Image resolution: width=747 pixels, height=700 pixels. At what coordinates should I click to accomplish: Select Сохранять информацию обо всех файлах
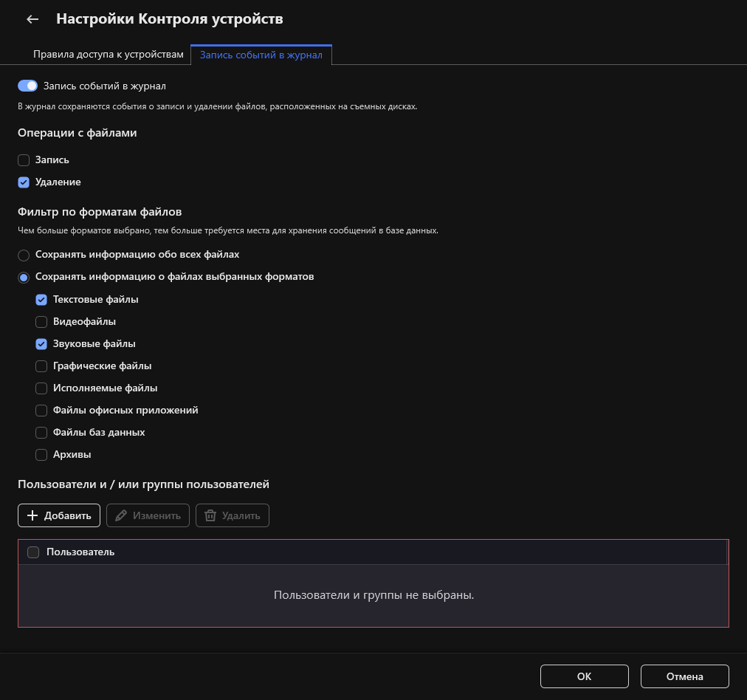[x=24, y=255]
